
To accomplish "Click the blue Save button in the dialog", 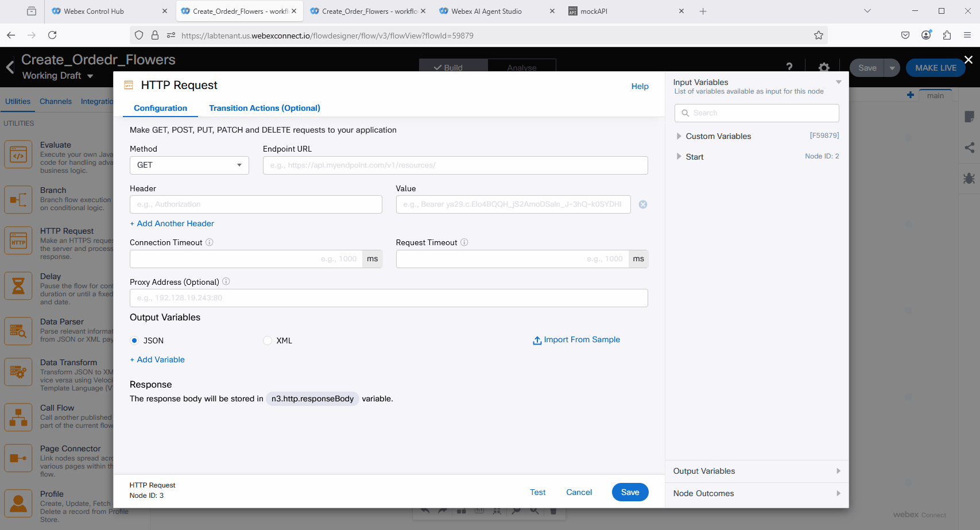I will pos(630,492).
